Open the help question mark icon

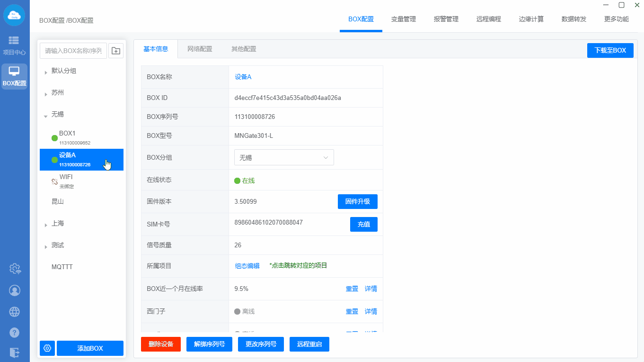(x=15, y=333)
